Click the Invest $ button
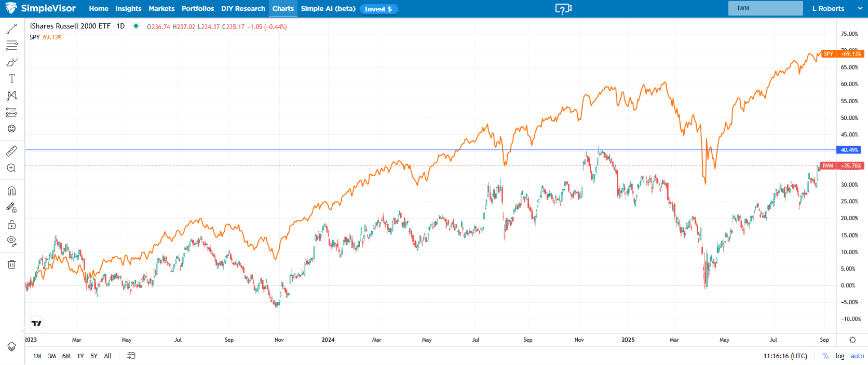 (x=378, y=9)
